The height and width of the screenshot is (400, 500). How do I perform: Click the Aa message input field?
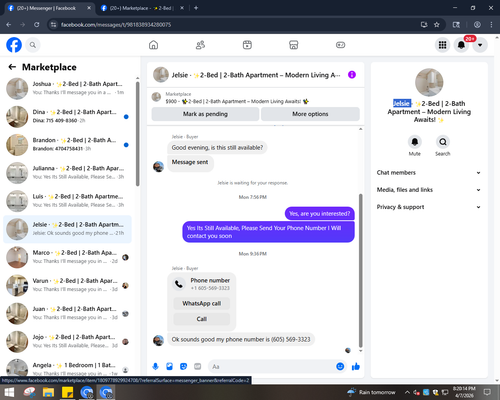click(x=272, y=367)
